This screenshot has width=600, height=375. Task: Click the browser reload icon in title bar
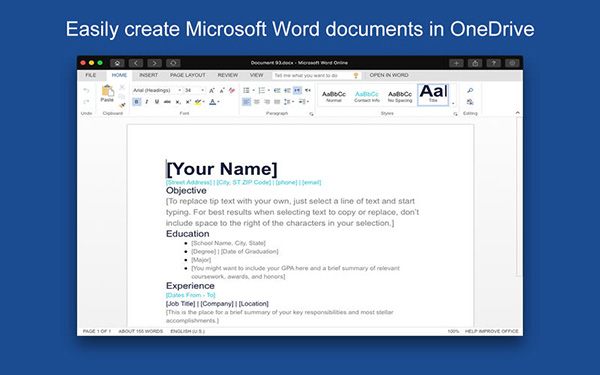pos(173,63)
